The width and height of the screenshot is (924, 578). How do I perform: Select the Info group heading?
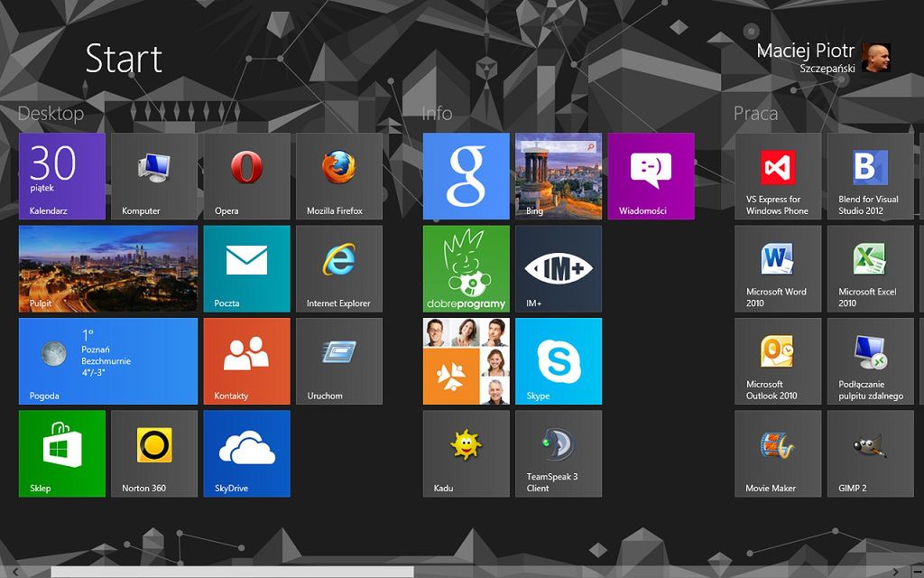click(x=437, y=113)
